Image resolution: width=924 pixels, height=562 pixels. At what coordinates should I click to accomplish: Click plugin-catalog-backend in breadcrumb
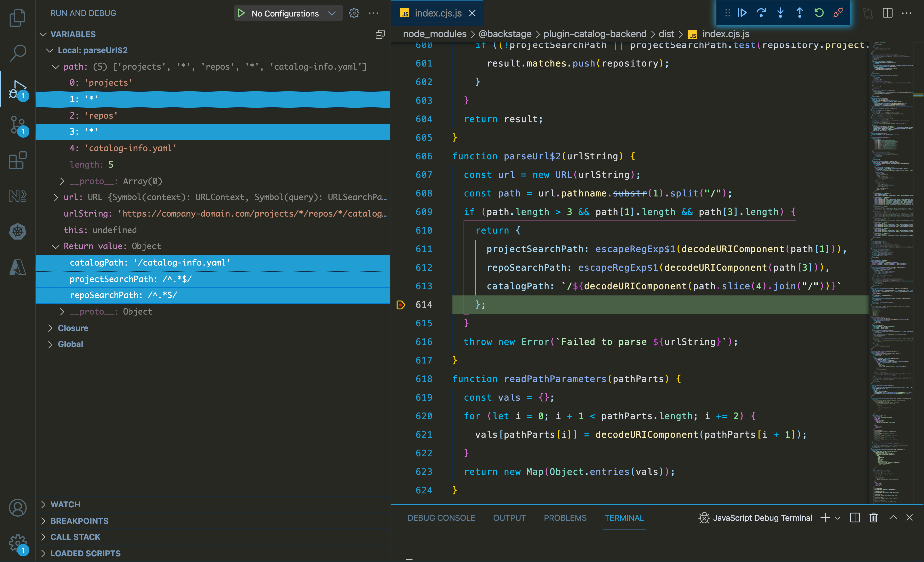coord(595,34)
